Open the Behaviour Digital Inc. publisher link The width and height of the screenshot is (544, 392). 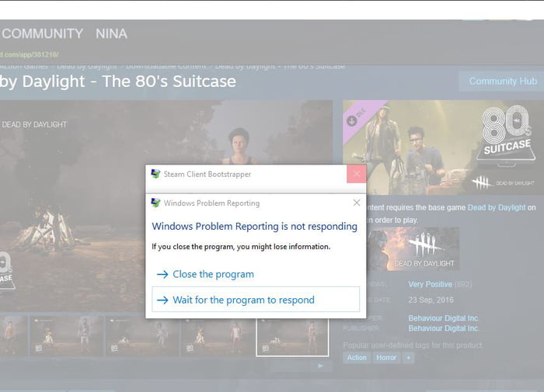[x=443, y=328]
